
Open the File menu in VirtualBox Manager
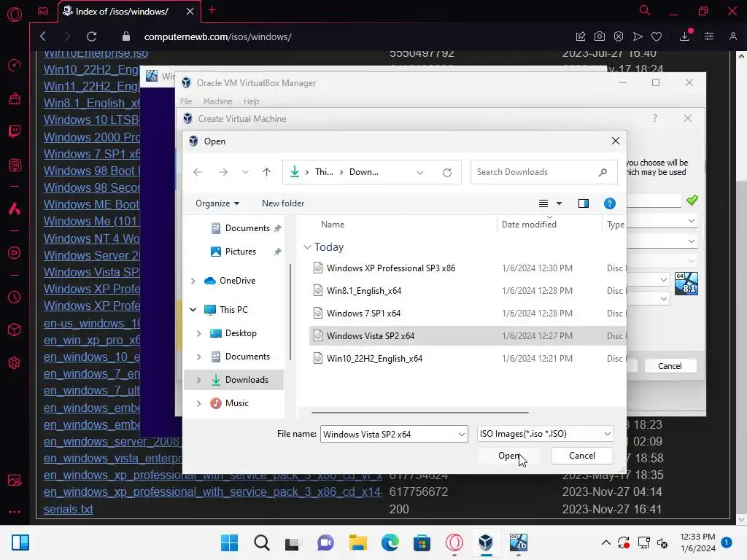coord(186,101)
